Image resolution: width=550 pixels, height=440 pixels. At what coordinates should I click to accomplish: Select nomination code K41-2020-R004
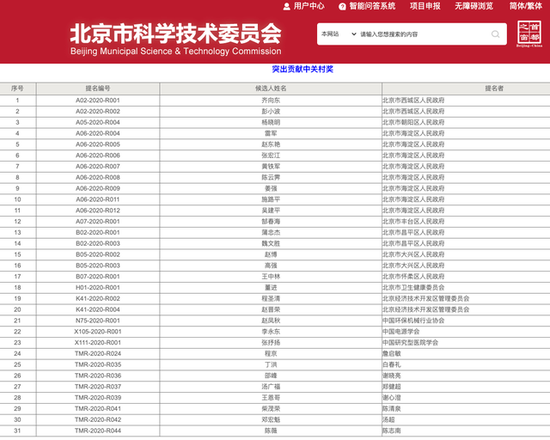pos(98,309)
